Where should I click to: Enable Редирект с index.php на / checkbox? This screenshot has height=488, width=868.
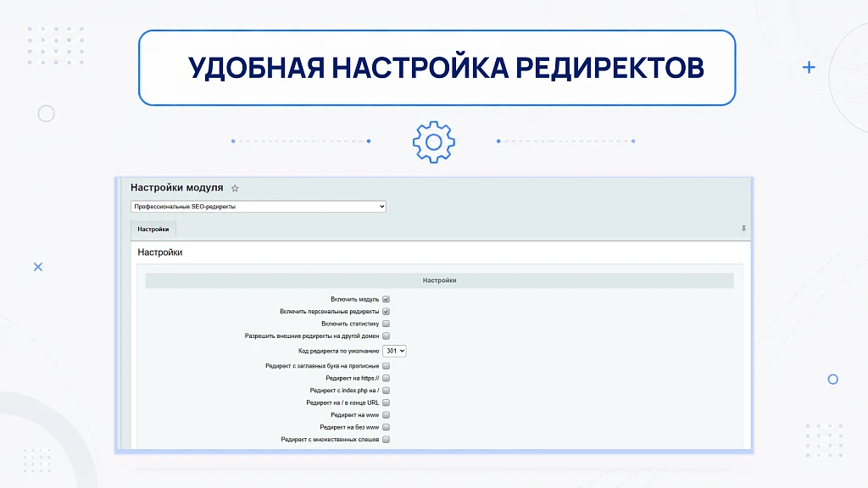(386, 390)
